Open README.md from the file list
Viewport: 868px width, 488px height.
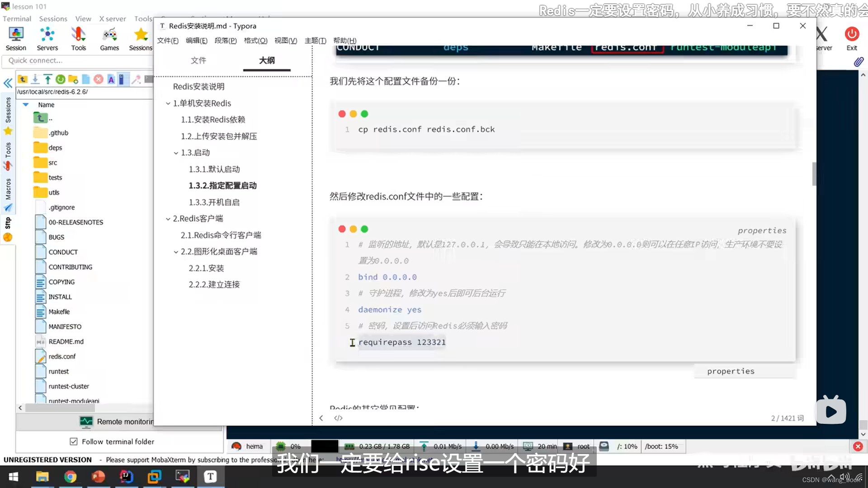coord(66,341)
